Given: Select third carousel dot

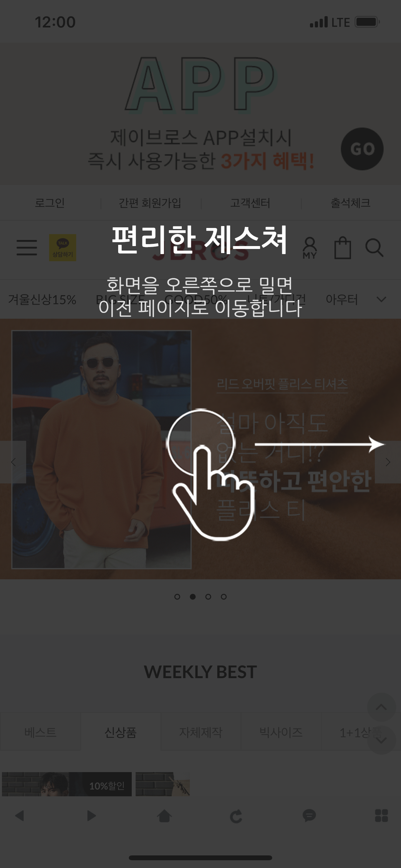Looking at the screenshot, I should coord(208,597).
